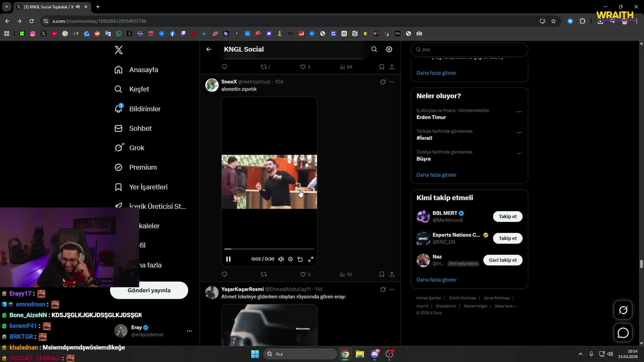Open browser extensions puzzle icon
The width and height of the screenshot is (644, 362).
point(583,21)
